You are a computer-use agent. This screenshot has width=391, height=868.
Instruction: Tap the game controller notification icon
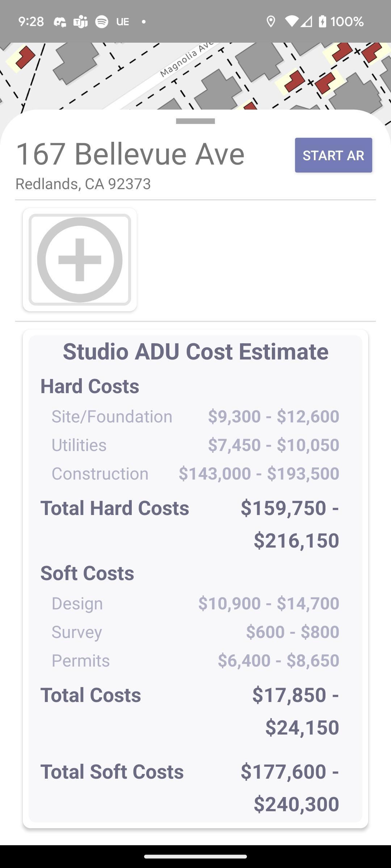pos(60,22)
